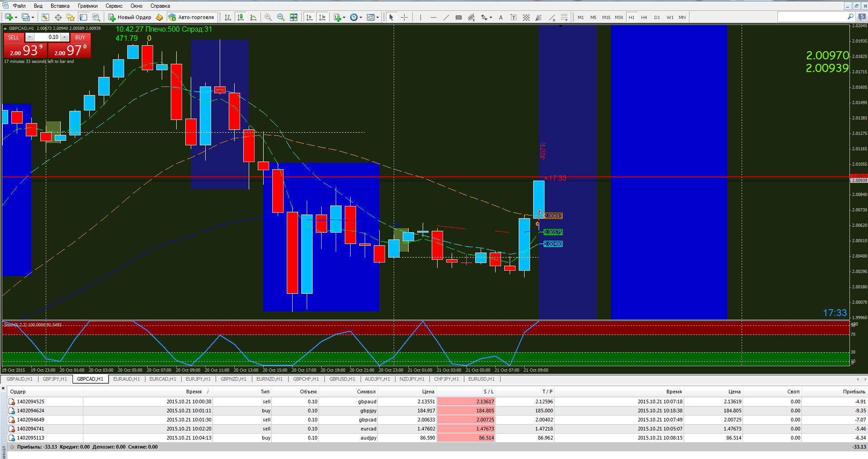Toggle the Авто-торговля button
This screenshot has width=868, height=459.
click(x=191, y=17)
